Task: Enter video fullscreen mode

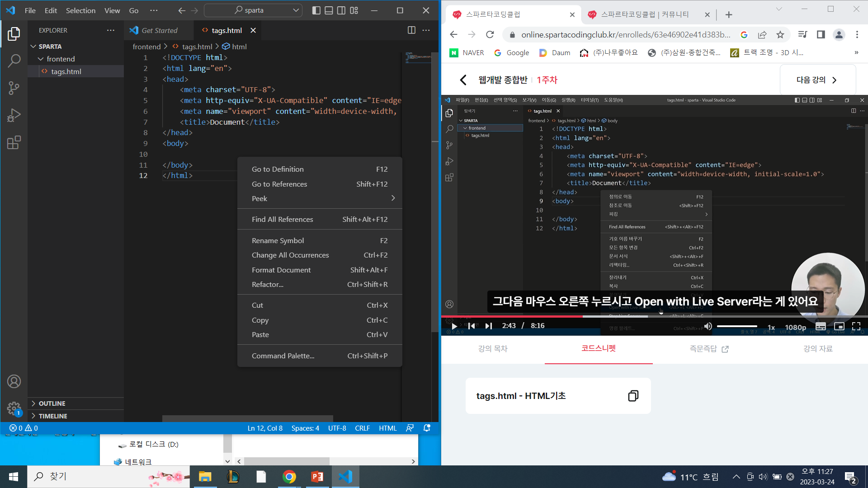Action: (x=856, y=326)
